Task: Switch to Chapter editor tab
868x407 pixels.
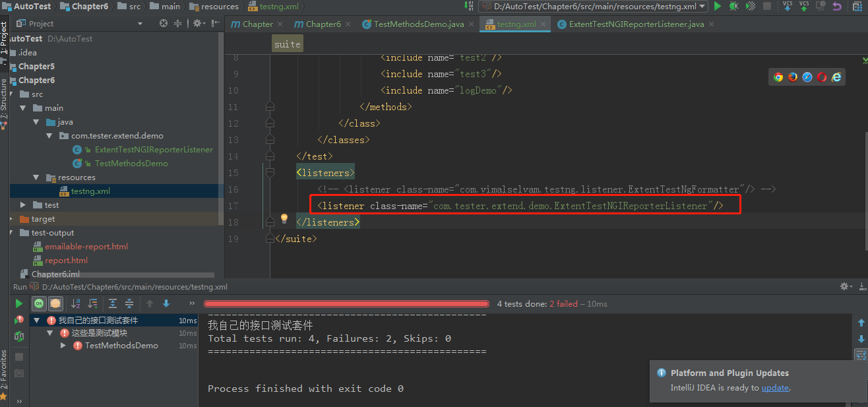Action: coord(257,24)
